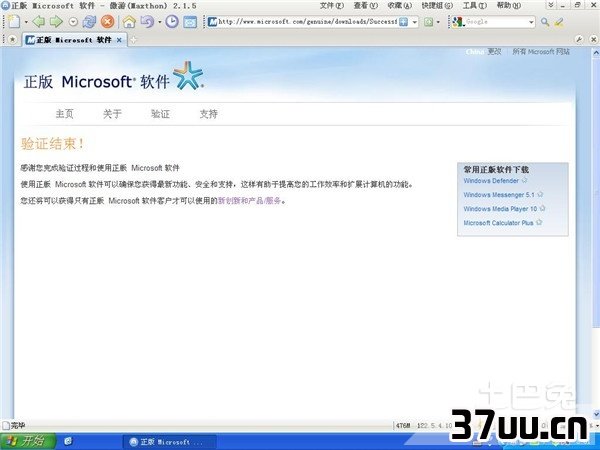Viewport: 600px width, 450px height.
Task: Open the 所有 Microsoft 网站 link
Action: pyautogui.click(x=541, y=52)
